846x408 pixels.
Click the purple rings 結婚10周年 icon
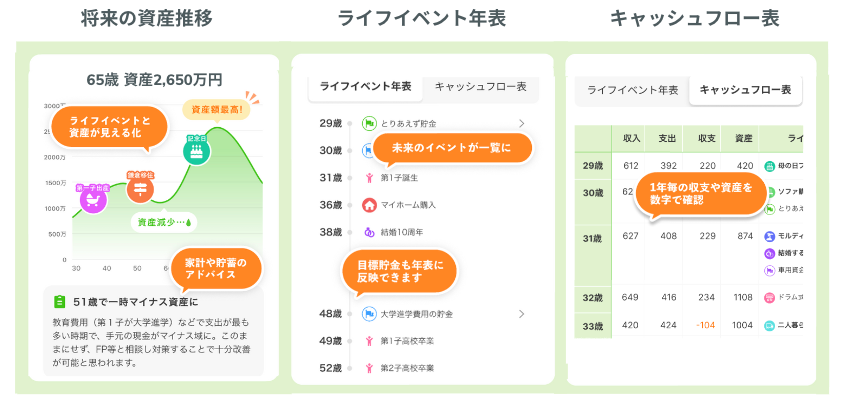click(369, 232)
